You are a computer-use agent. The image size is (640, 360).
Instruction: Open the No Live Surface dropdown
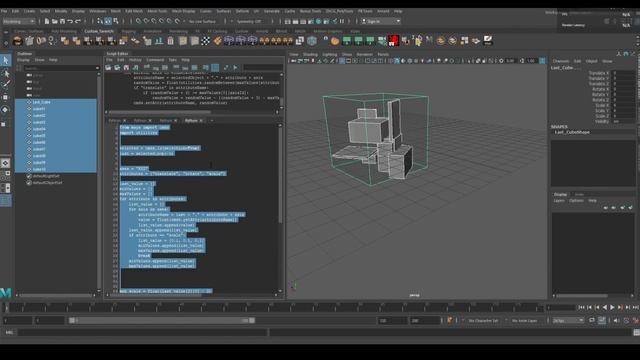tap(203, 21)
